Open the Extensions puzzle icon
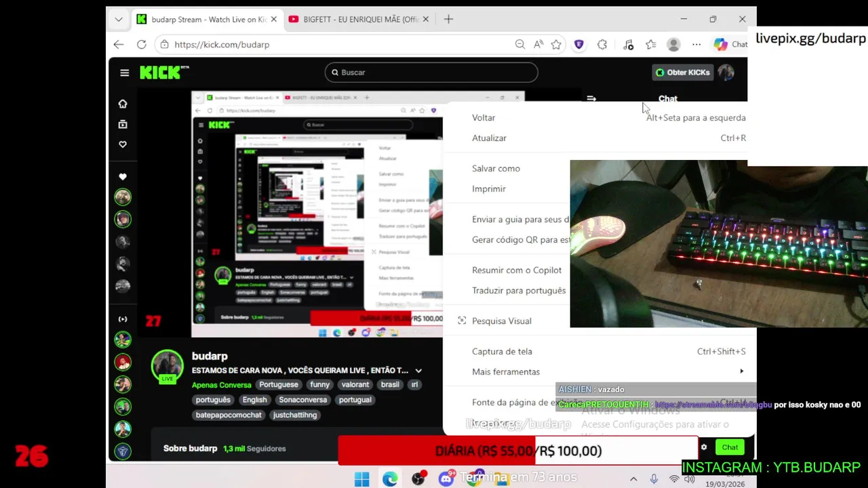 coord(602,45)
